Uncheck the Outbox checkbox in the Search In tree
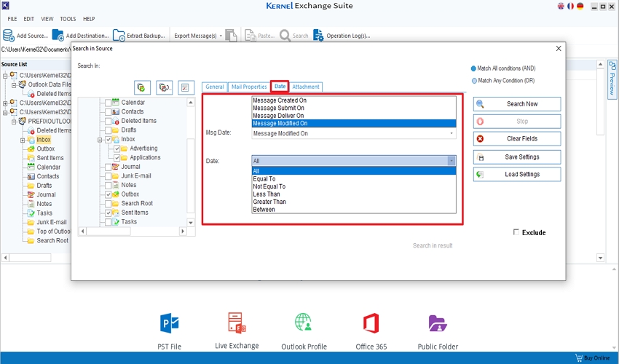Screen dimensions: 619x364 tap(109, 194)
